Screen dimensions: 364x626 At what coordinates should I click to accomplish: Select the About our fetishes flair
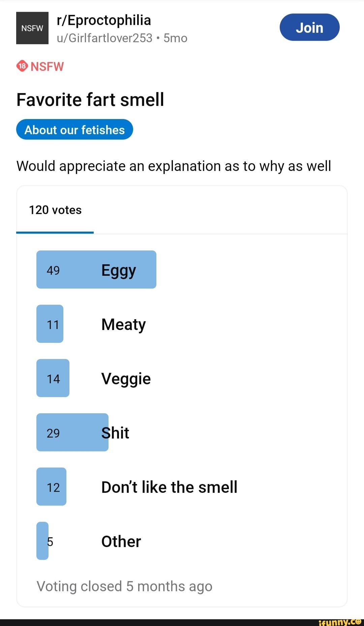click(x=74, y=130)
